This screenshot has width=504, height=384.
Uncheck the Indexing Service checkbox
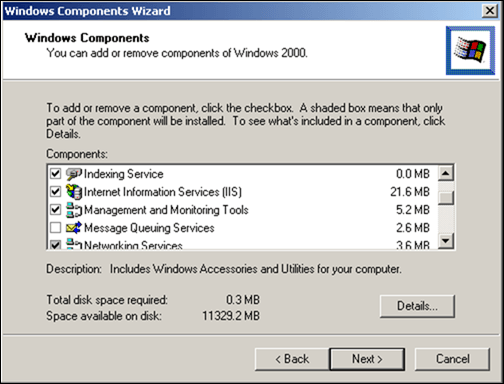tap(55, 174)
